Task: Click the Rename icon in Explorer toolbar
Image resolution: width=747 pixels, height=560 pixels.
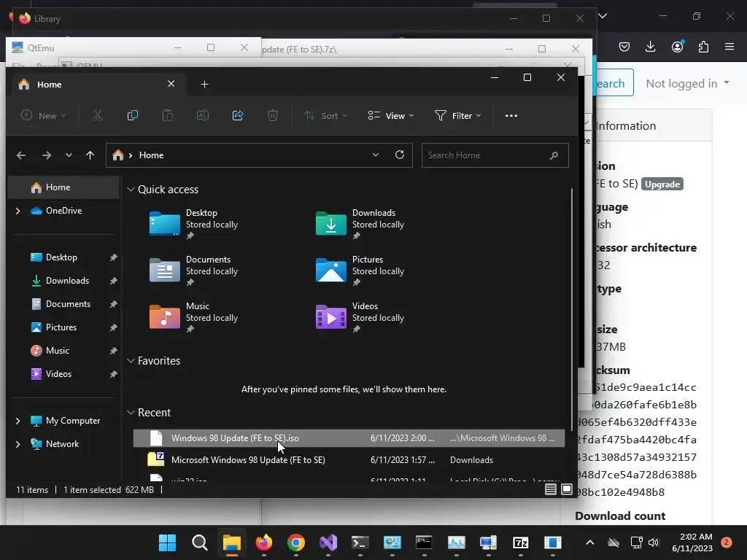Action: [x=203, y=115]
